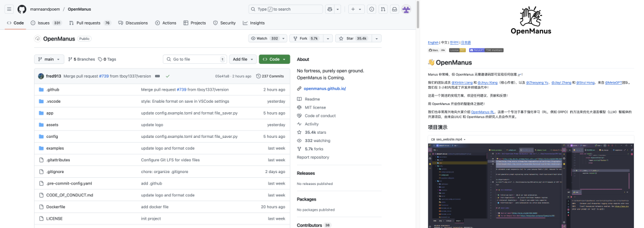Open the examples folder
The height and width of the screenshot is (228, 644).
(x=55, y=148)
